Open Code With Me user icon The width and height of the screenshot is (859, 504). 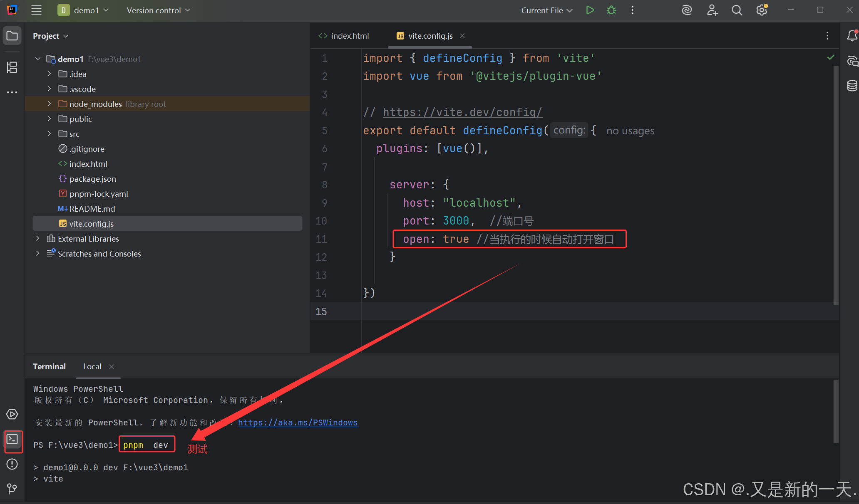click(712, 10)
